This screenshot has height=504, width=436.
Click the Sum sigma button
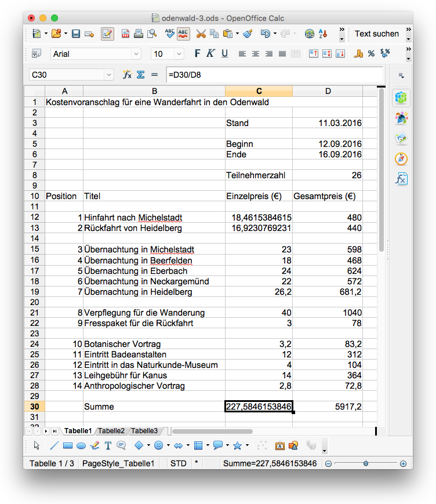coord(140,75)
